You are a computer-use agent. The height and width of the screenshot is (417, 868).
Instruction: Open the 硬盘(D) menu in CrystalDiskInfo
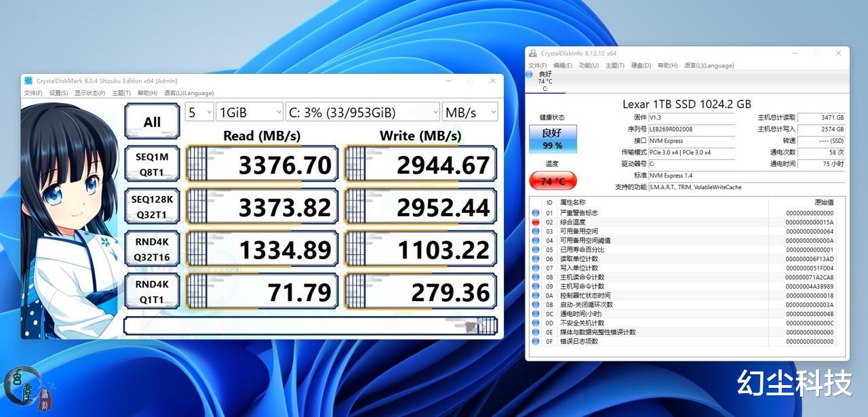click(x=642, y=65)
